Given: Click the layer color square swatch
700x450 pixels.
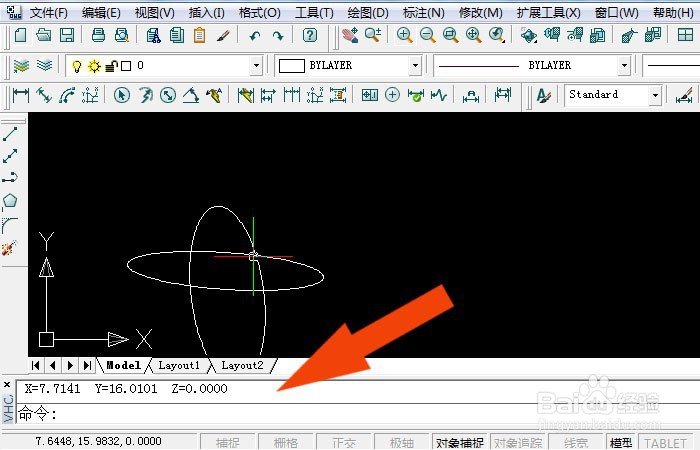Looking at the screenshot, I should pos(126,67).
